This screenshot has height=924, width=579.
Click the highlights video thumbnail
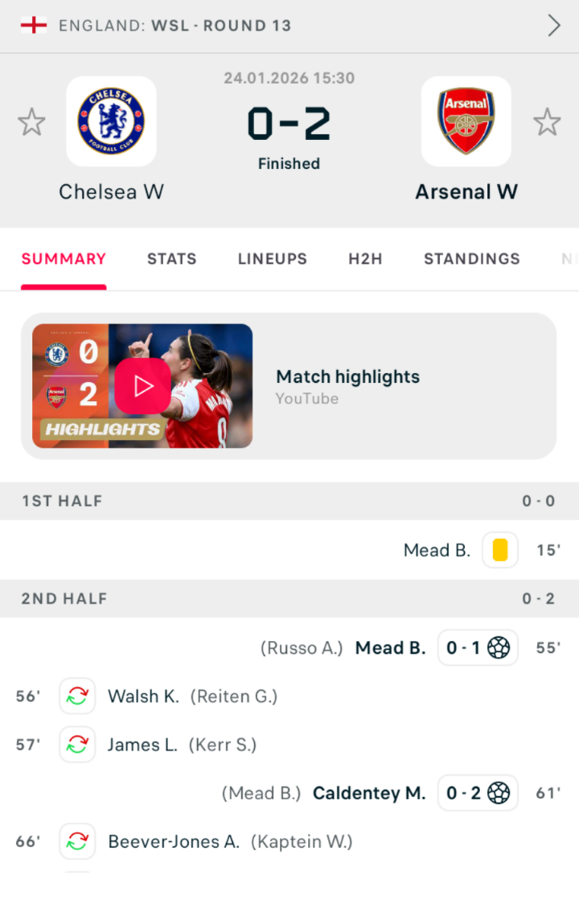(x=142, y=386)
